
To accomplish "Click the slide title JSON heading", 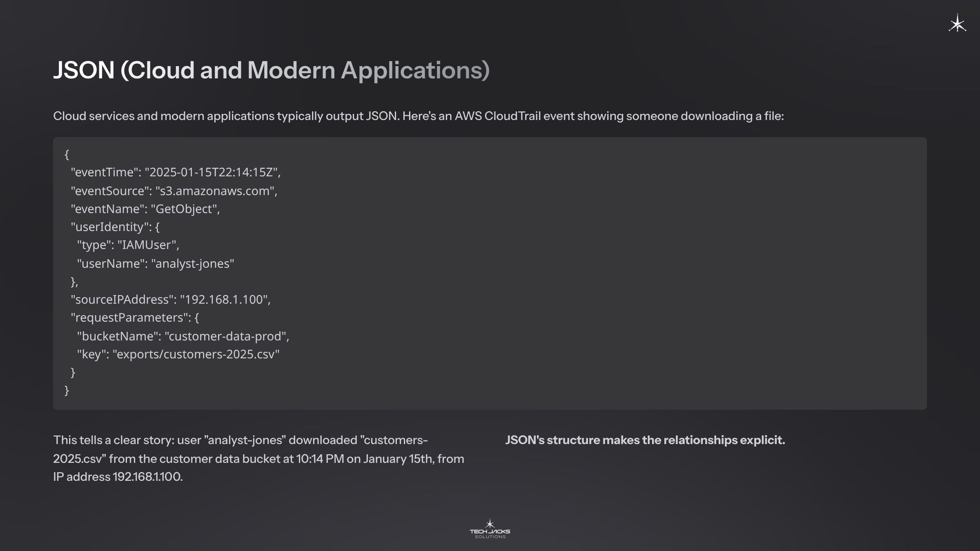I will click(x=271, y=70).
